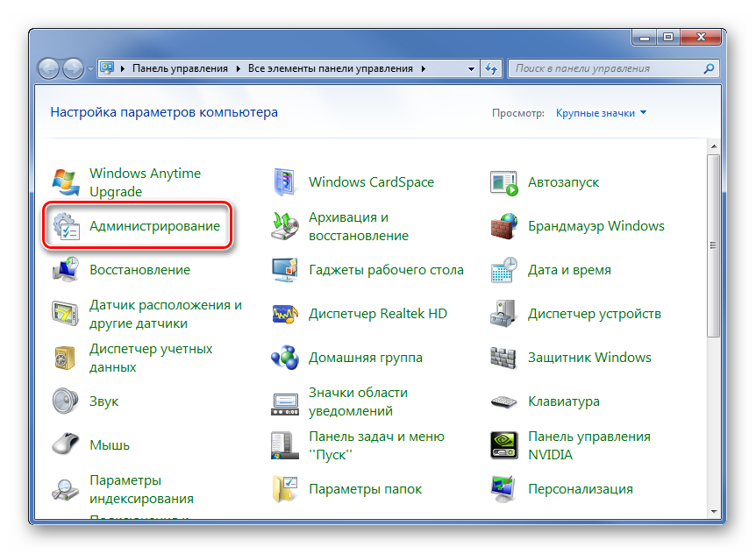Screen dimensions: 756x554
Task: Click the Диспетчер устройств icon
Action: [504, 314]
